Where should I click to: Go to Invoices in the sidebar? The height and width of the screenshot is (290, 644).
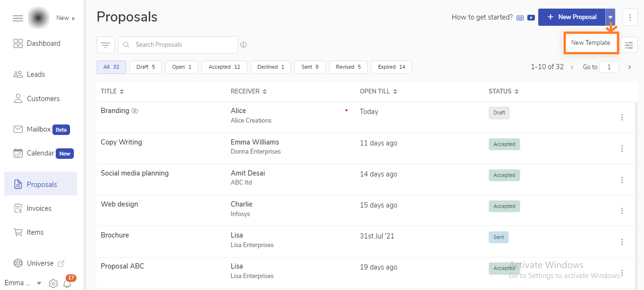click(x=39, y=208)
